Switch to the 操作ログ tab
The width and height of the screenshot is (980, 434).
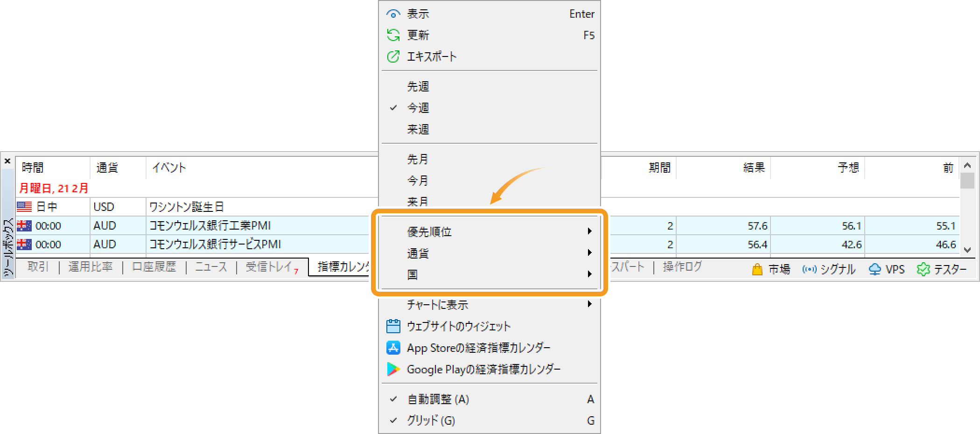click(x=682, y=267)
